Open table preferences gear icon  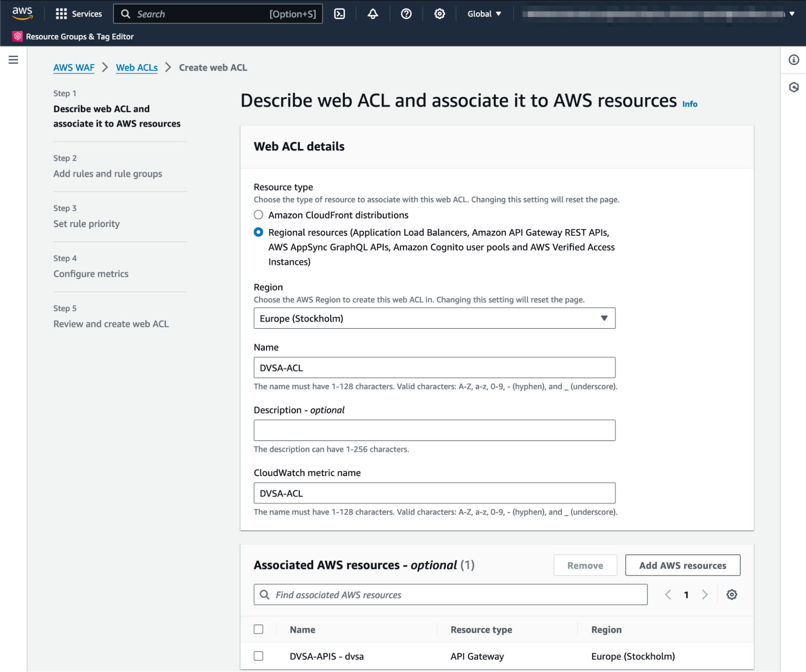[x=731, y=595]
